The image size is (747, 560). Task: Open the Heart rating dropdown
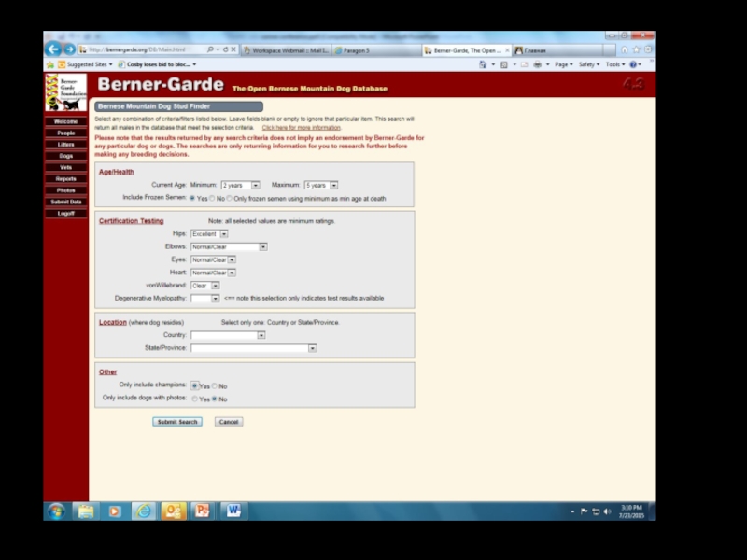[213, 273]
